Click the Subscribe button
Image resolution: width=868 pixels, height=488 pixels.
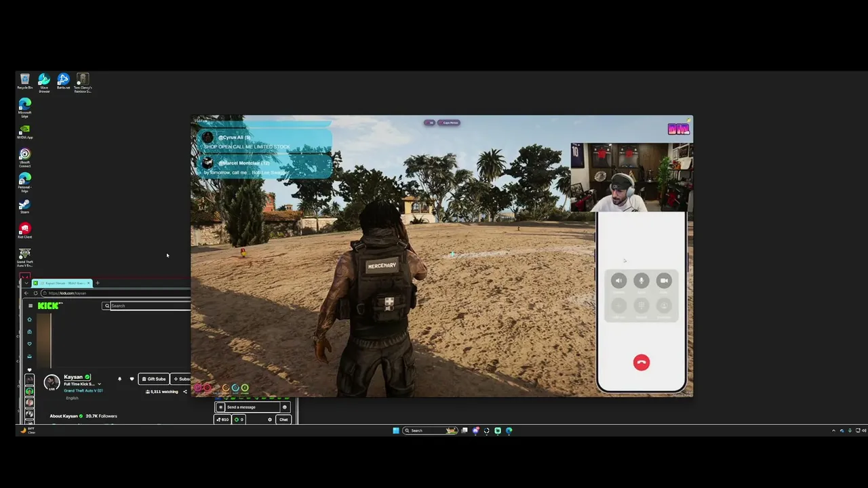(x=182, y=379)
